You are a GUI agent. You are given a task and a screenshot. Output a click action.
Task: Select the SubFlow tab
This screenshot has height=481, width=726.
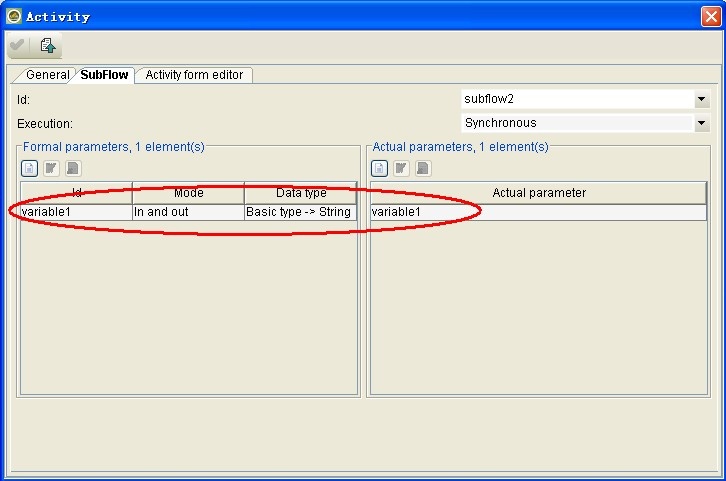(105, 75)
